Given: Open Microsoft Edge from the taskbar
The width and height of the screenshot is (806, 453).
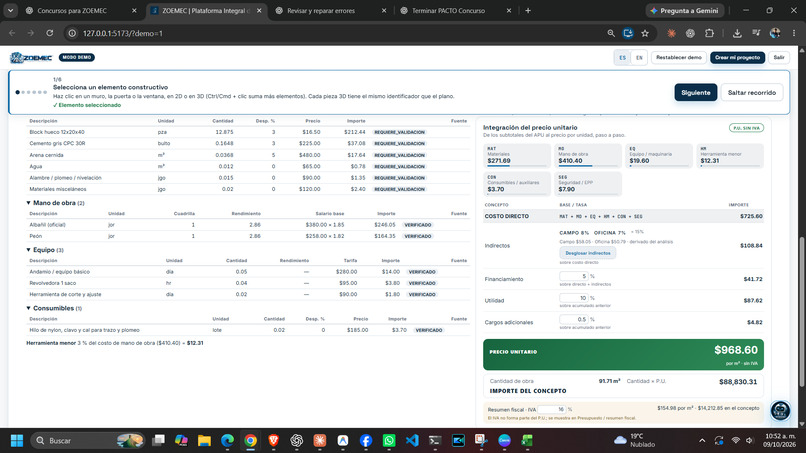Looking at the screenshot, I should [227, 441].
